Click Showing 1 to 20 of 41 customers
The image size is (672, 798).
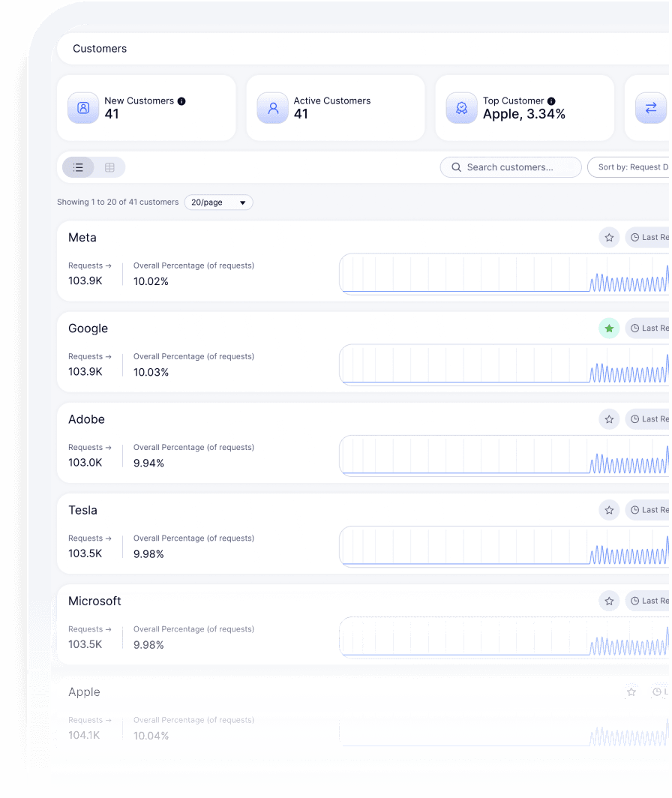coord(118,202)
